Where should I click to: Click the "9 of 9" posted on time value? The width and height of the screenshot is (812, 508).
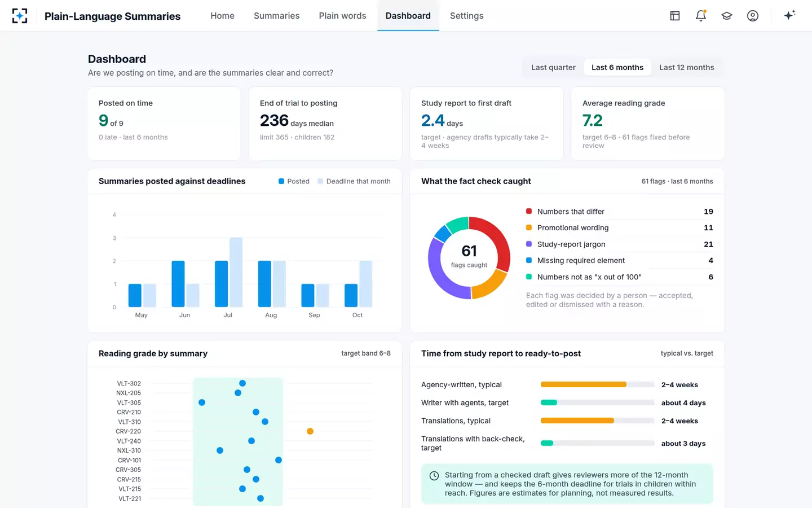(111, 121)
